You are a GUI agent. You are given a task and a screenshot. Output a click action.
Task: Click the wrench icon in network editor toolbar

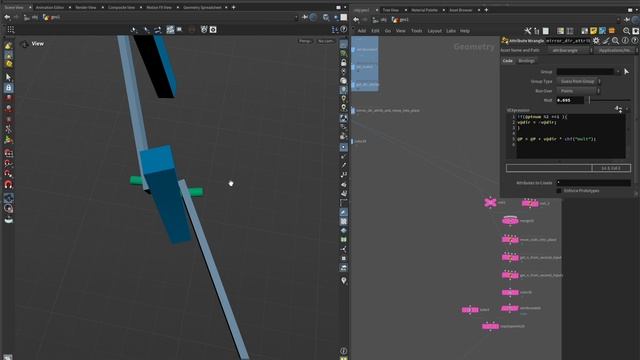pyautogui.click(x=528, y=31)
